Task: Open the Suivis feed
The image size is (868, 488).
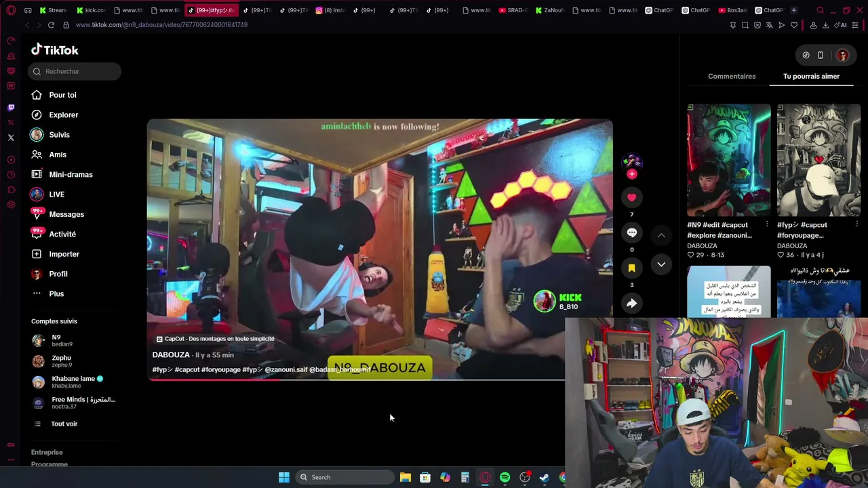Action: coord(59,135)
